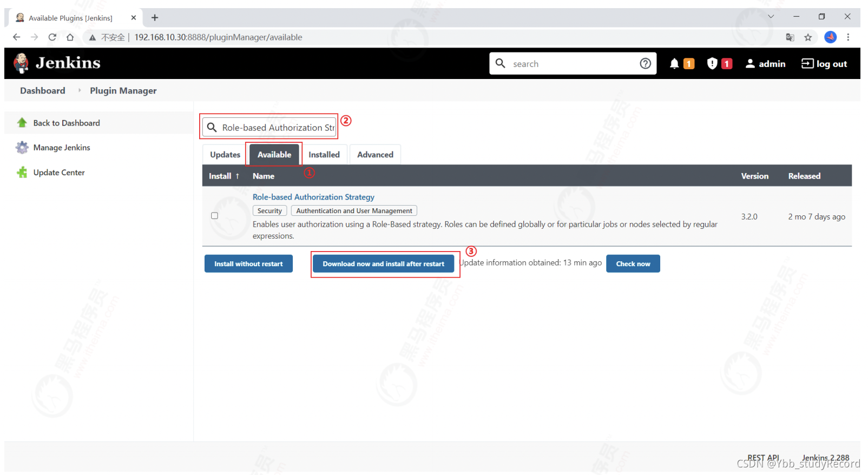
Task: Focus the header search box
Action: point(573,63)
